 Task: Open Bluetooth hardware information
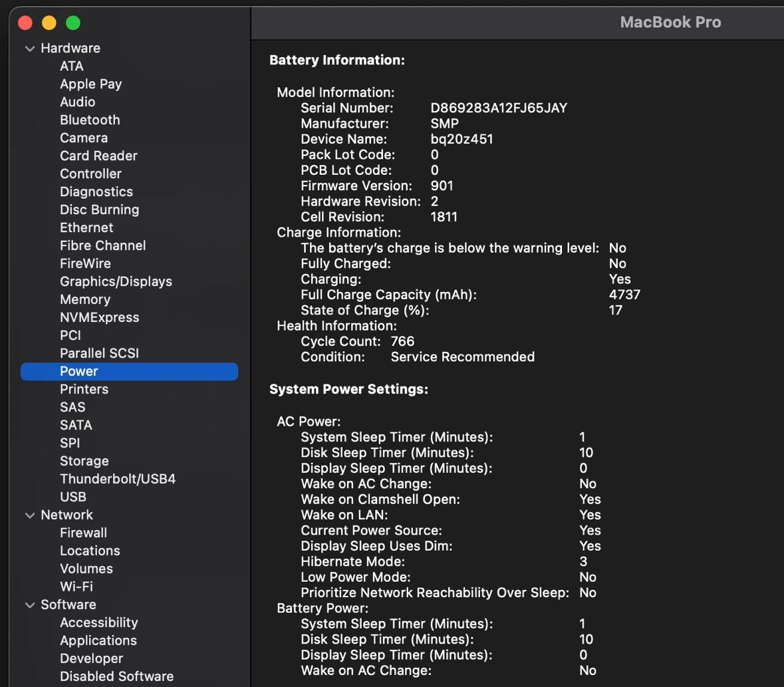(90, 120)
